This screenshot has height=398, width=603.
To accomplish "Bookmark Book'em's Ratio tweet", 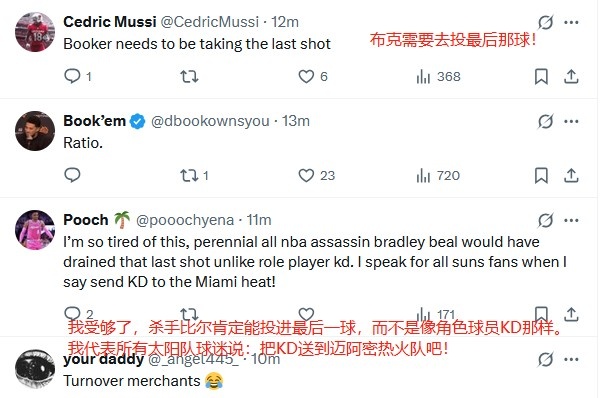I will tap(541, 176).
